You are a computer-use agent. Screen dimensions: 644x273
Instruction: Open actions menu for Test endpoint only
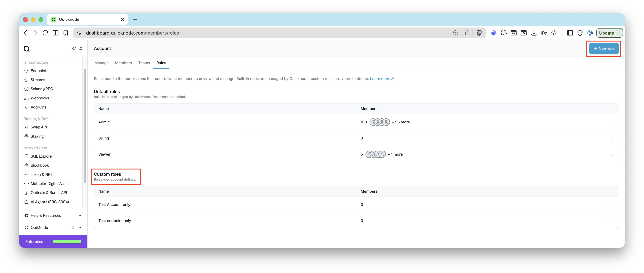(609, 221)
